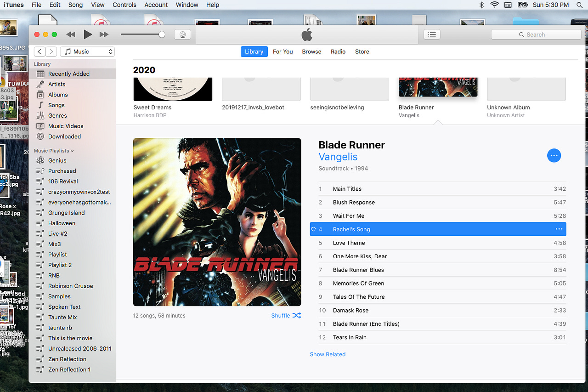Click the Artists microphone icon
588x392 pixels.
pos(40,84)
